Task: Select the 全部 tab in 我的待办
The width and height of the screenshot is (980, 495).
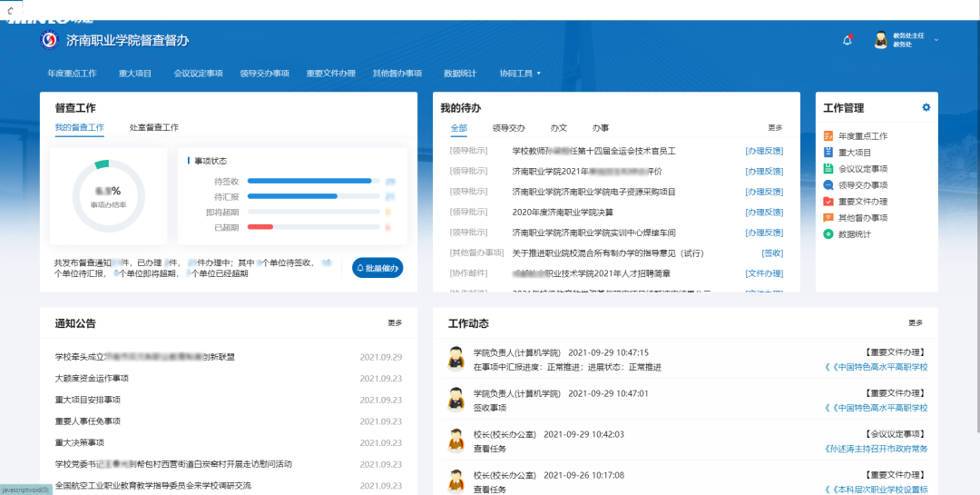Action: pyautogui.click(x=459, y=128)
